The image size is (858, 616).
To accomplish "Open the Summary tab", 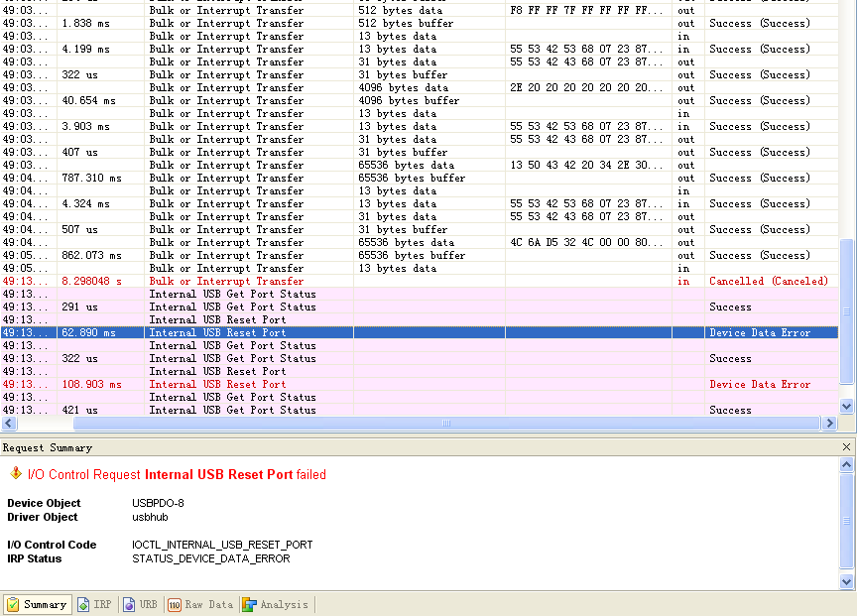I will click(x=38, y=604).
